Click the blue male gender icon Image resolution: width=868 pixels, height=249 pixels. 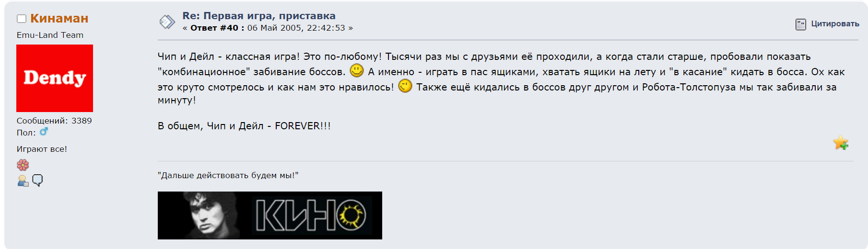pos(44,131)
